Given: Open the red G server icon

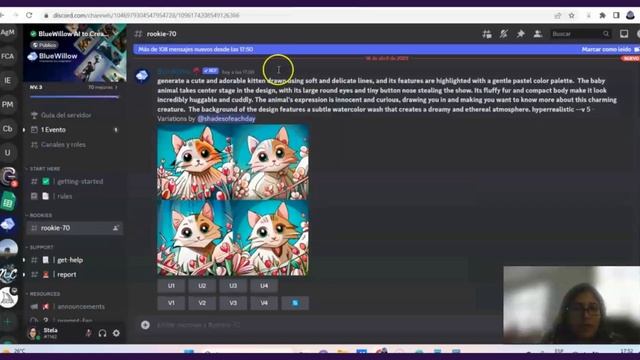Looking at the screenshot, I should point(8,177).
